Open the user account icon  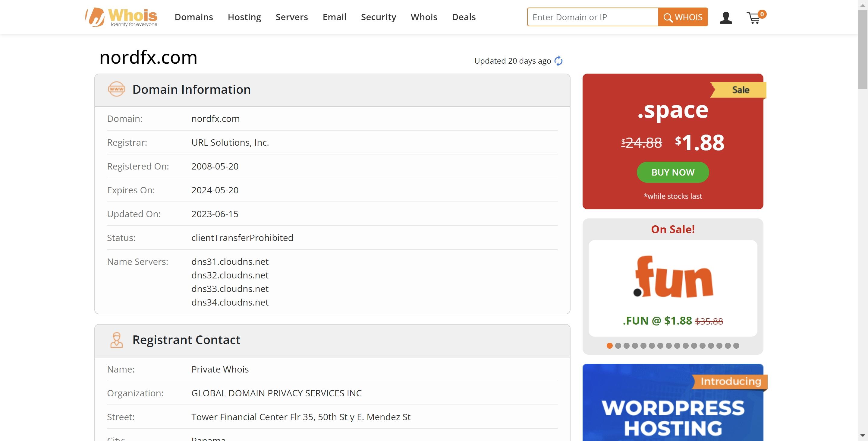pyautogui.click(x=726, y=17)
